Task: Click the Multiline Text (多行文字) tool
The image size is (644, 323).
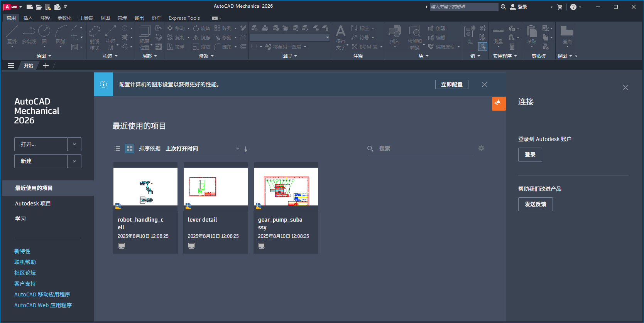Action: click(x=341, y=37)
